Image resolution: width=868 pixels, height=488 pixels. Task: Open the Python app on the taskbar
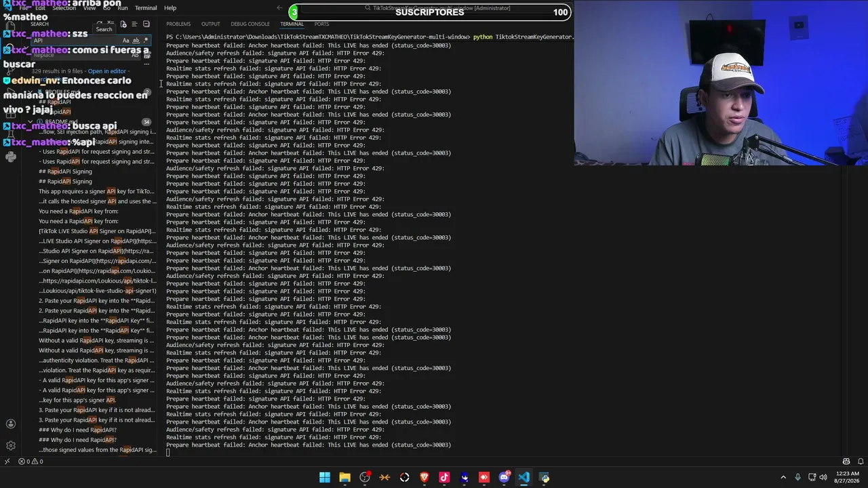(544, 477)
